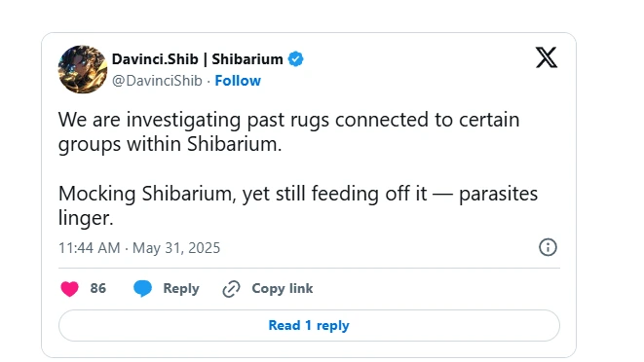Open the Davinci.Shib profile avatar
Viewport: 644px width, 362px height.
coord(83,69)
